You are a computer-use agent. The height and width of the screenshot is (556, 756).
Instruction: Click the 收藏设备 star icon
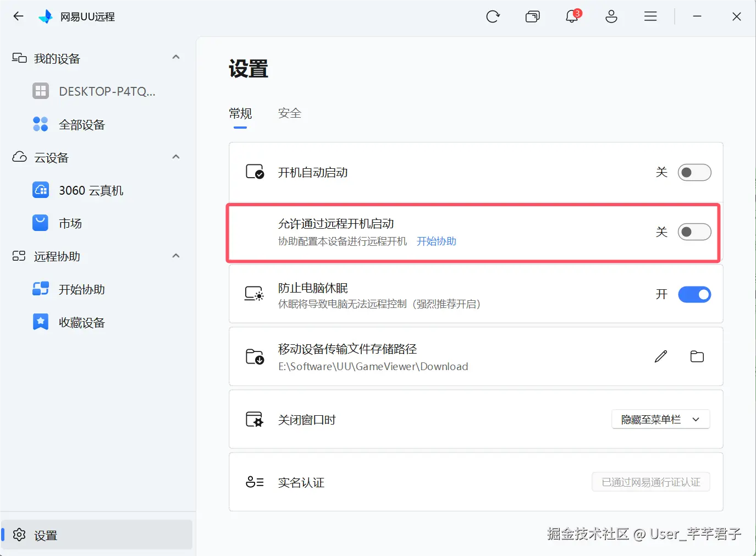pyautogui.click(x=41, y=322)
